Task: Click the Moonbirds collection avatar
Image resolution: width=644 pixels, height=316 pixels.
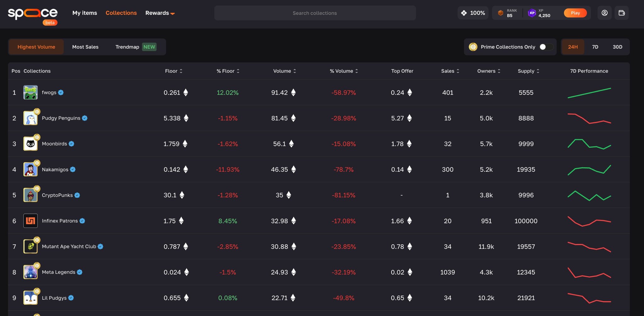Action: coord(31,144)
